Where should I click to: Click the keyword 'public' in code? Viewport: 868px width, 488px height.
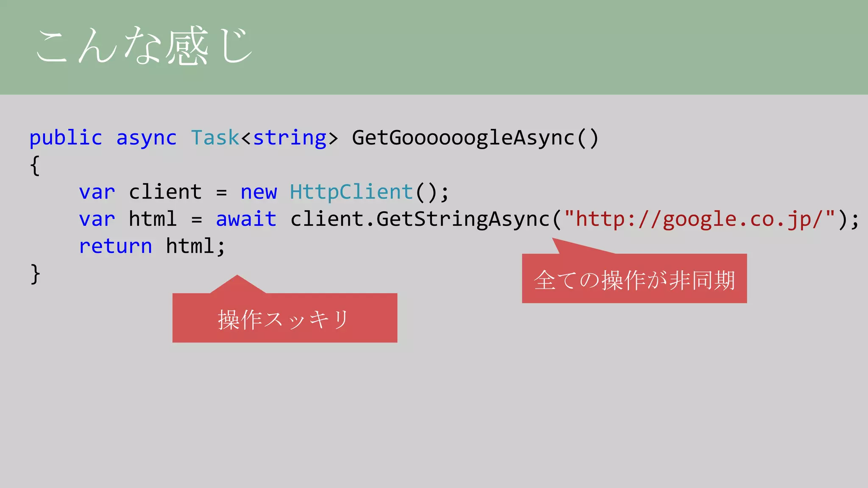[x=66, y=139]
